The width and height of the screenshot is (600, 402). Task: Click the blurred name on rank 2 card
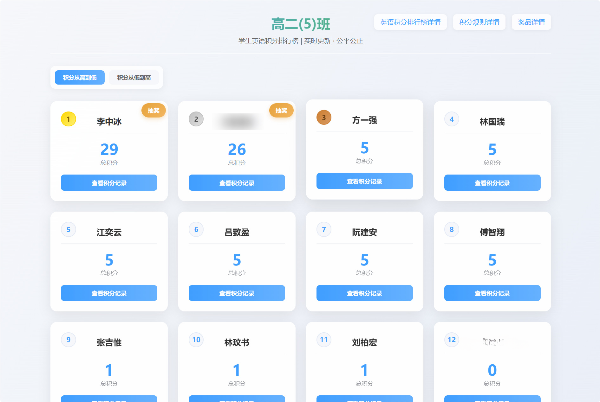(238, 122)
